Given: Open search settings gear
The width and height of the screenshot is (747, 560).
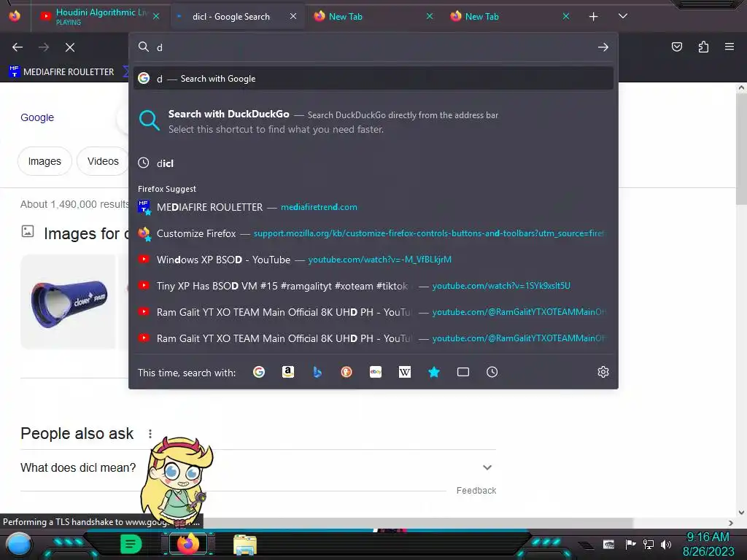Looking at the screenshot, I should click(x=603, y=372).
